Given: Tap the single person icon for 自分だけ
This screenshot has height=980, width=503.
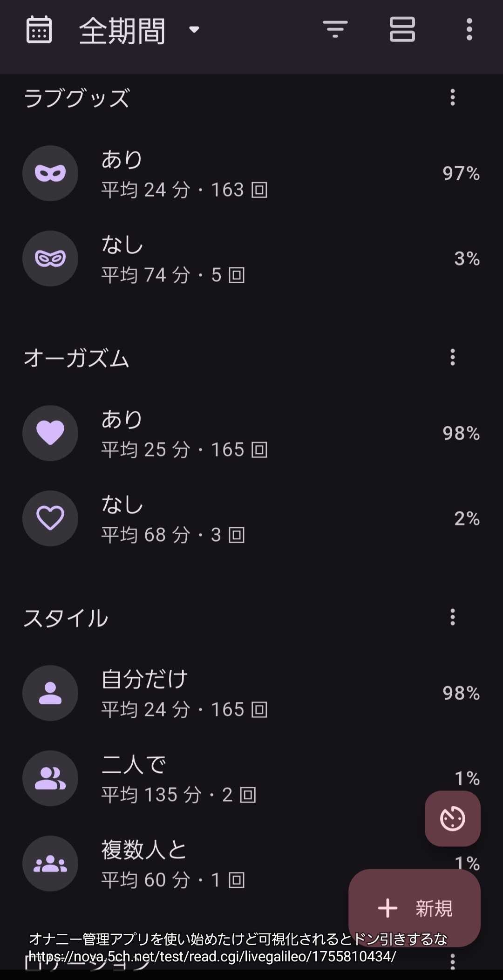Looking at the screenshot, I should pyautogui.click(x=50, y=693).
